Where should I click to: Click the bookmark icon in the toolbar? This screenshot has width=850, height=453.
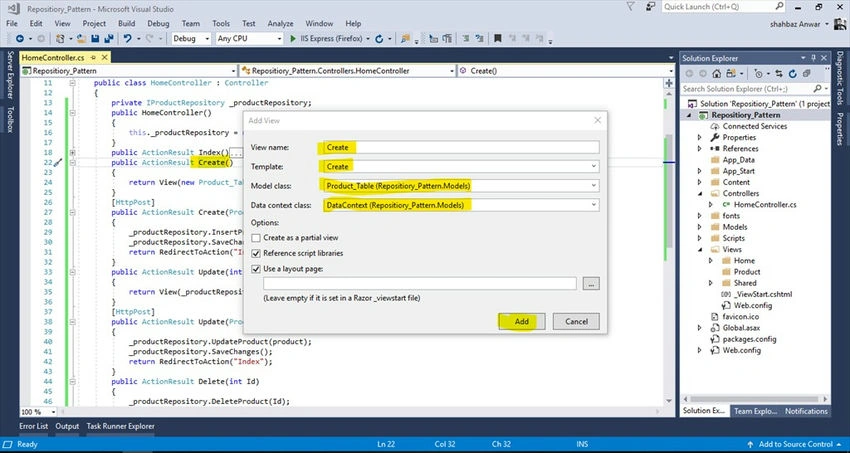pyautogui.click(x=498, y=38)
